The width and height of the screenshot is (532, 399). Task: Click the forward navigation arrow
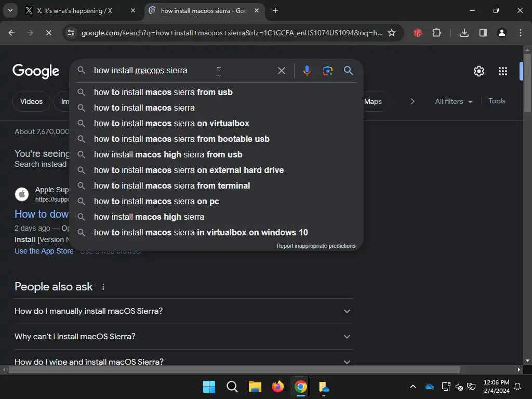(x=30, y=33)
